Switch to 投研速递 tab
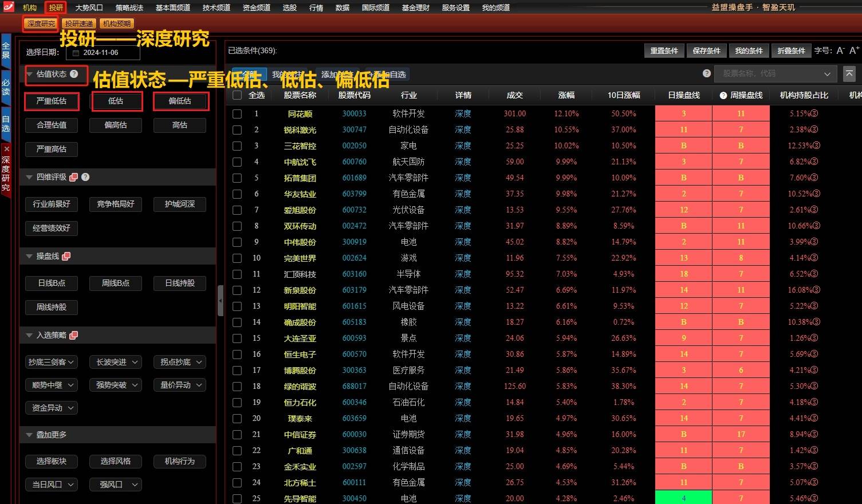862x504 pixels. coord(79,23)
